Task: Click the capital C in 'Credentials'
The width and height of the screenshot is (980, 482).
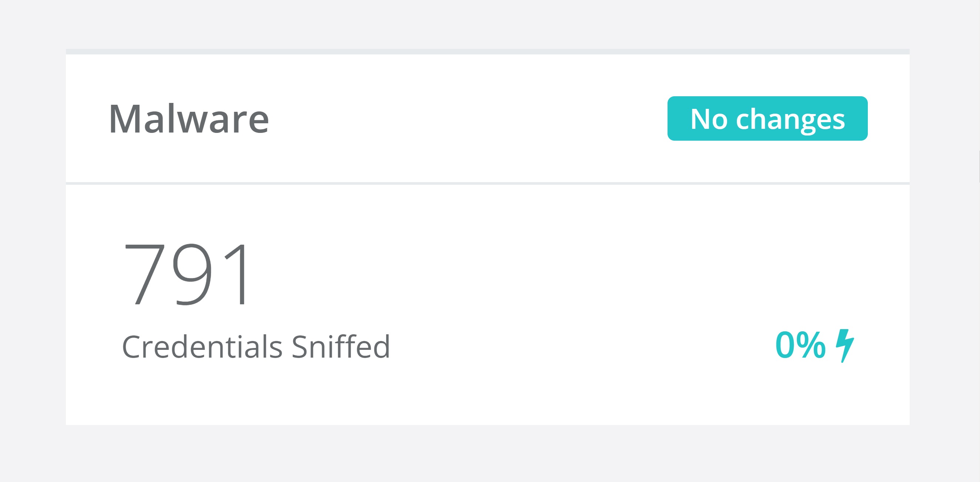Action: coord(132,347)
